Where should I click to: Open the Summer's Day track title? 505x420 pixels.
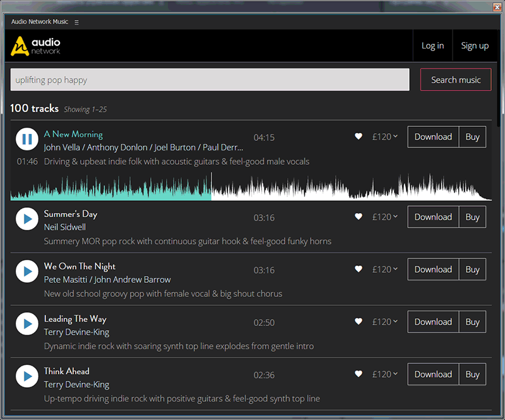click(71, 214)
